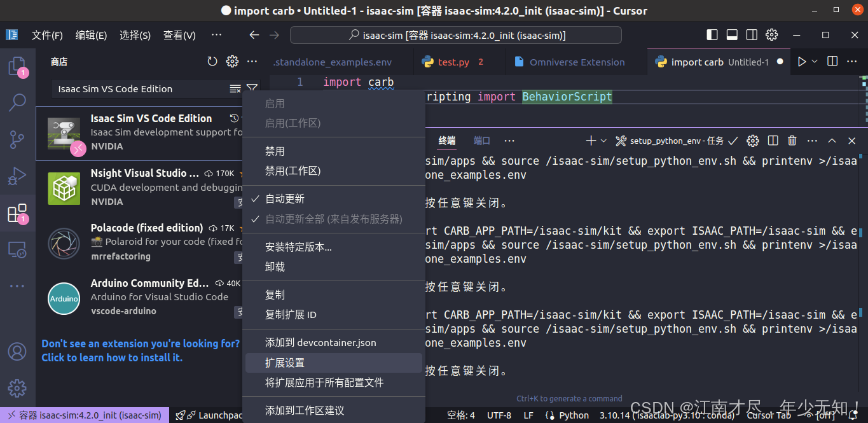Clear the extension search results

pos(235,89)
